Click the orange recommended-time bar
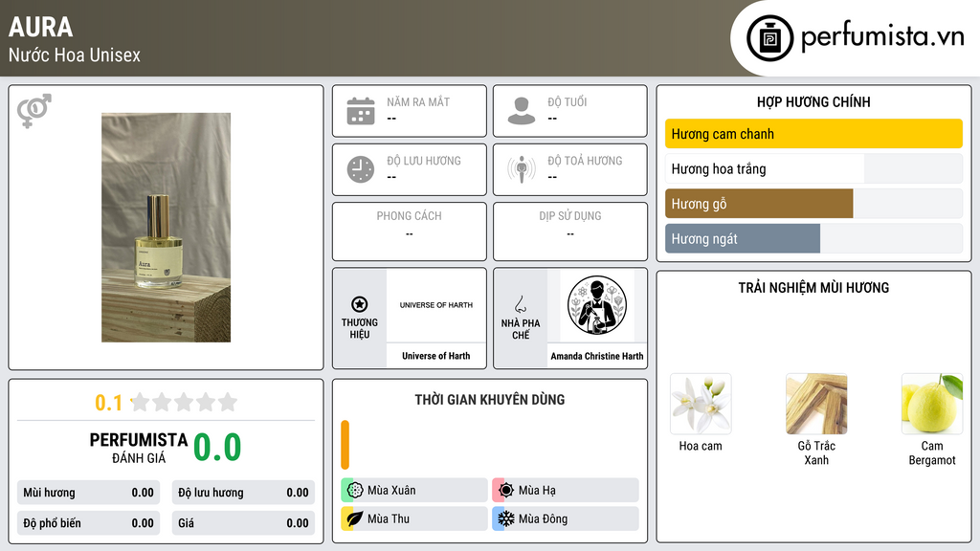Screen dimensions: 980x551 (345, 445)
